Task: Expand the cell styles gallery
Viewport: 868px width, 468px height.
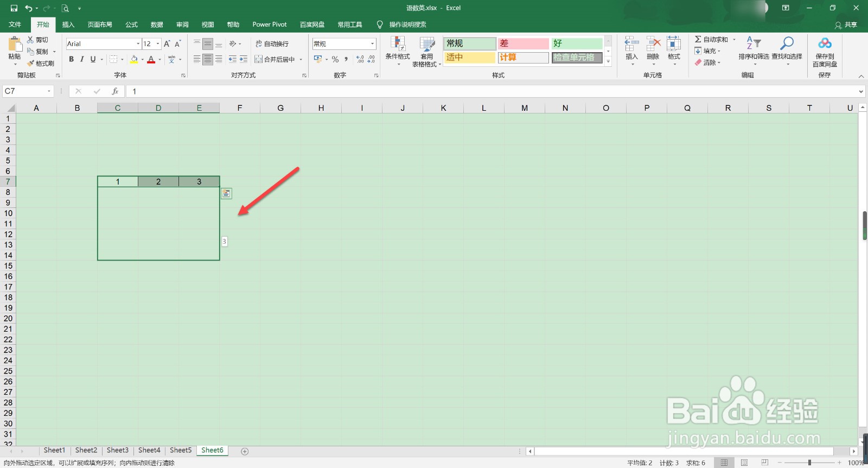Action: 608,62
